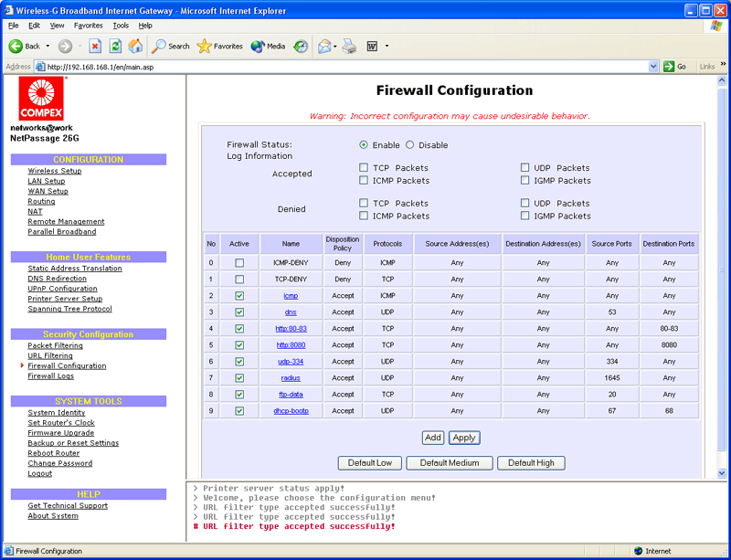Select the Disable firewall radio button
731x560 pixels.
click(x=409, y=145)
